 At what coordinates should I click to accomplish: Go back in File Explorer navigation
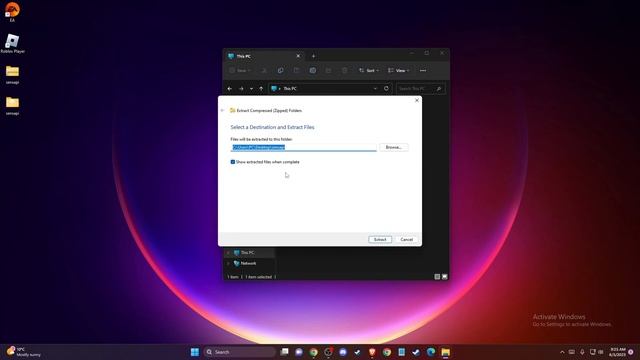[230, 89]
